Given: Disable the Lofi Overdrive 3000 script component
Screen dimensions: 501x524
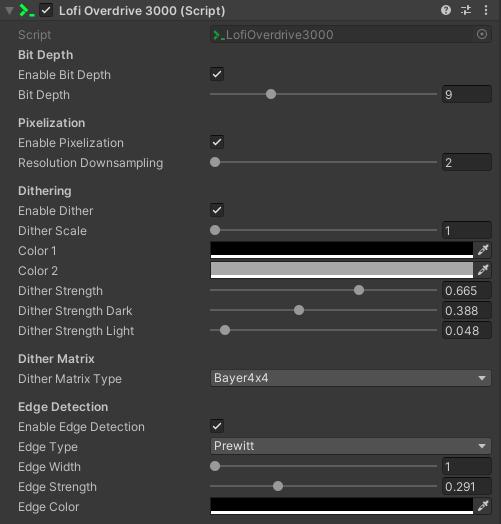Looking at the screenshot, I should click(x=46, y=10).
